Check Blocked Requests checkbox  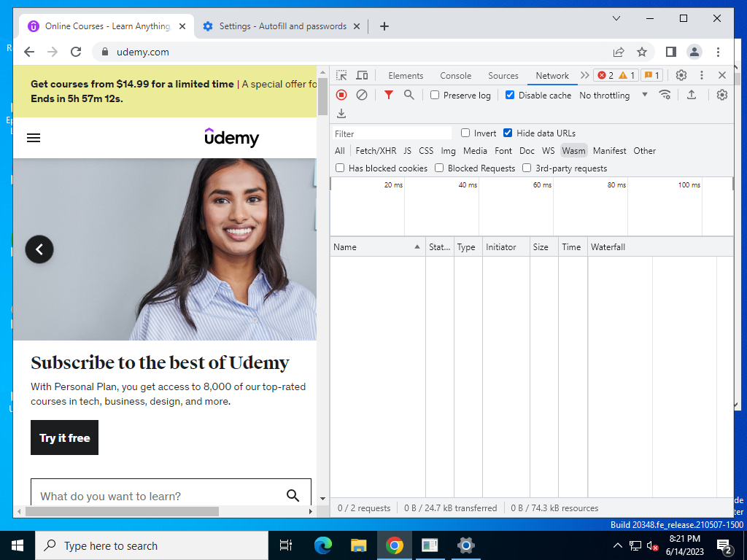click(439, 168)
